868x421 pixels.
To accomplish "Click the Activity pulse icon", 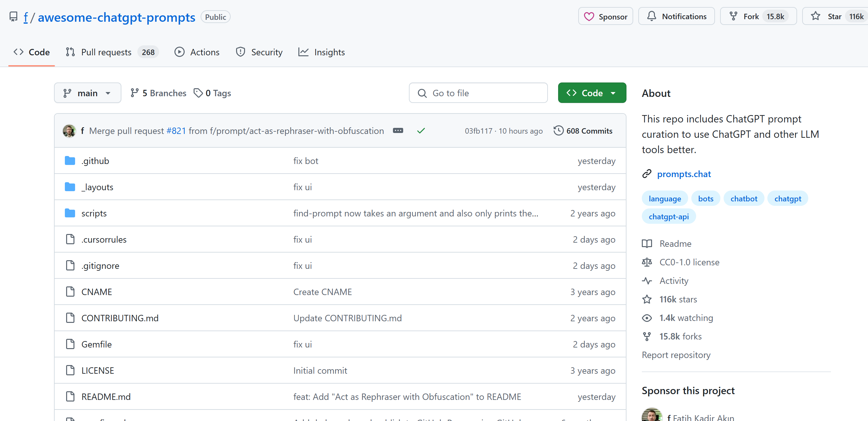I will 647,281.
